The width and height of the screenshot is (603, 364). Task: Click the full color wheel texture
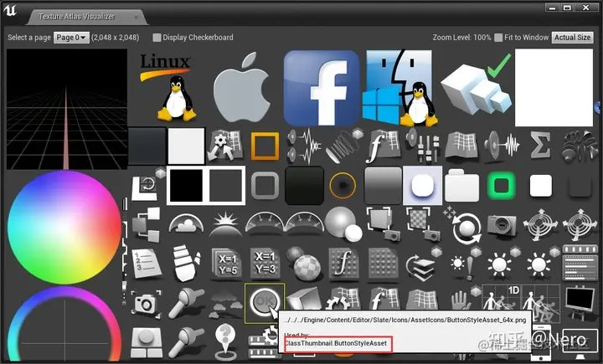tap(64, 227)
